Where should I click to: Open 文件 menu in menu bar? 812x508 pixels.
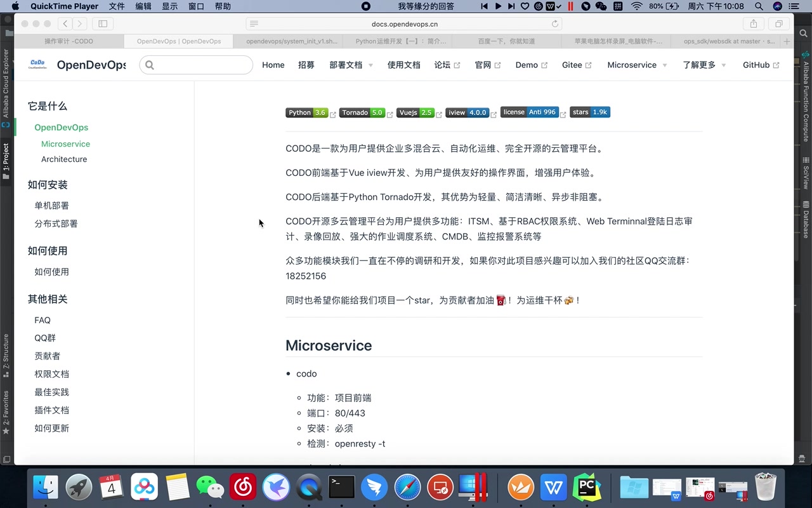[117, 6]
